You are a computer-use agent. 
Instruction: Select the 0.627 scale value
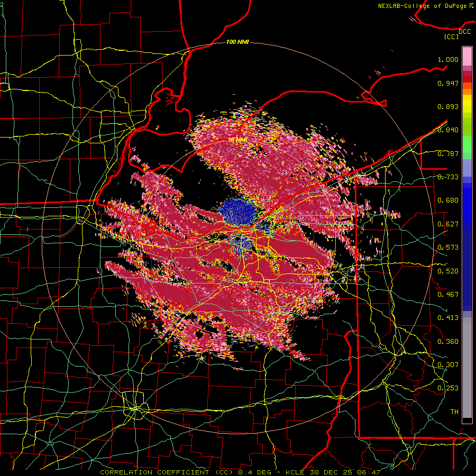[x=448, y=224]
